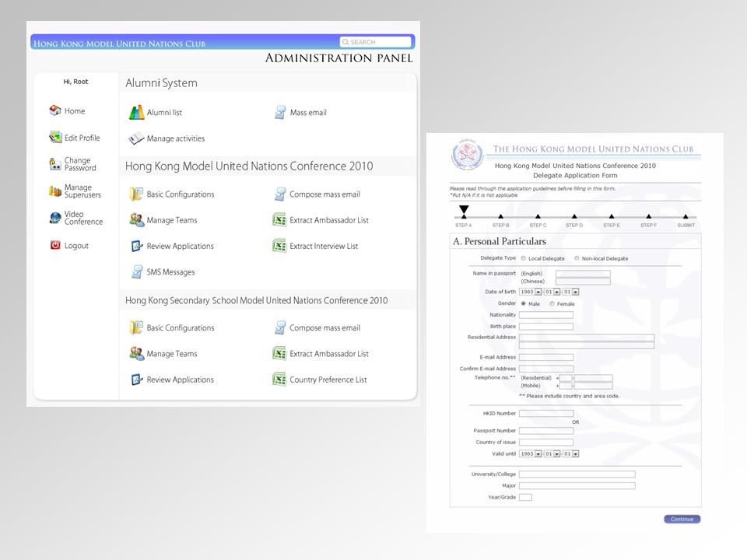Viewport: 747px width, 560px height.
Task: Open the Date of birth year dropdown
Action: pos(538,292)
